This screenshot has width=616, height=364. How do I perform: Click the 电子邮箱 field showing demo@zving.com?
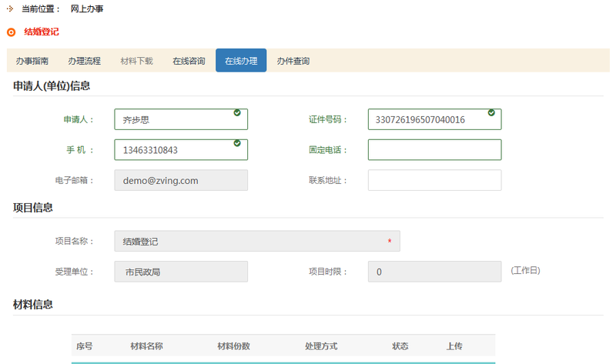[181, 180]
